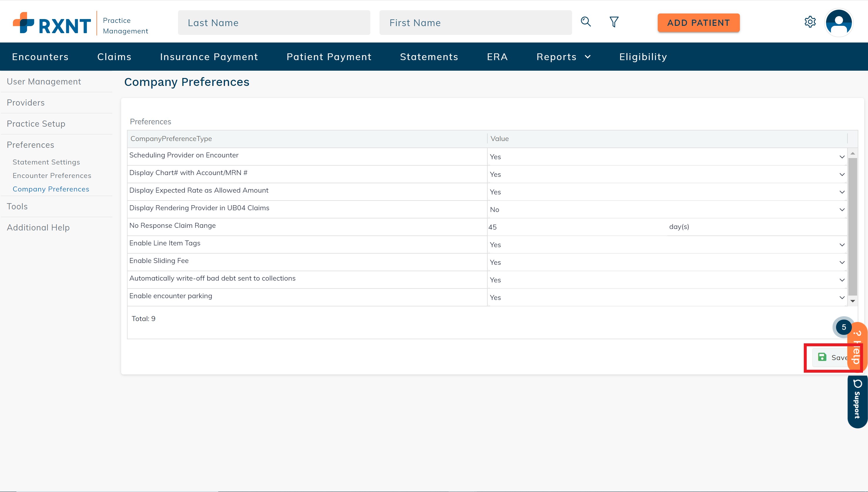Open Display Expected Rate as Allowed Amount dropdown
The width and height of the screenshot is (868, 492).
[667, 192]
